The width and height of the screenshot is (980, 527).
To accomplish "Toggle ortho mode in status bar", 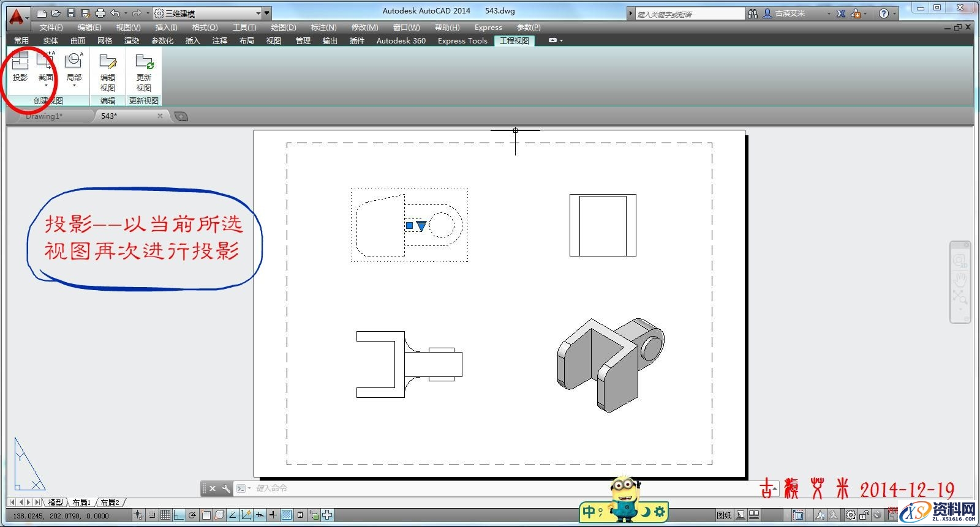I will click(179, 515).
